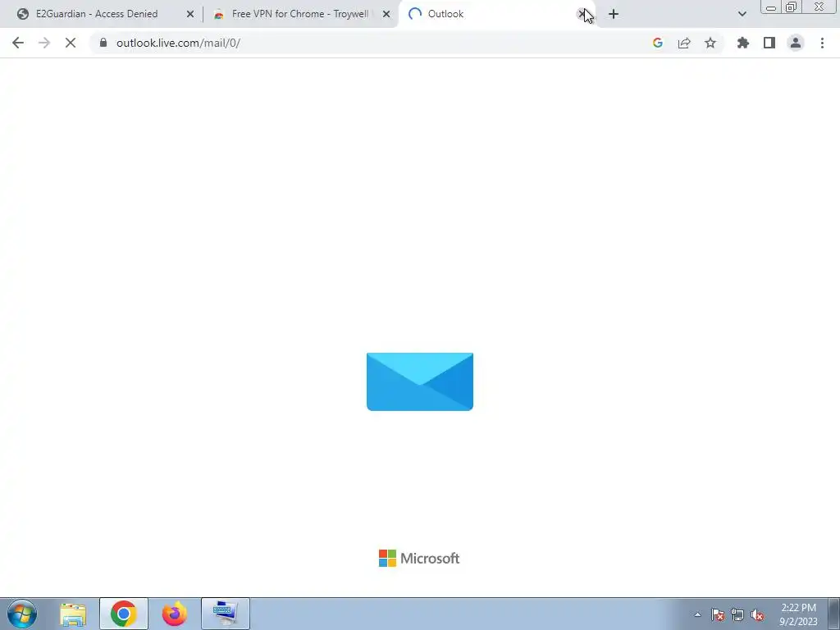Screen dimensions: 840x630
Task: Select the outlook.live.com address bar
Action: (x=370, y=43)
